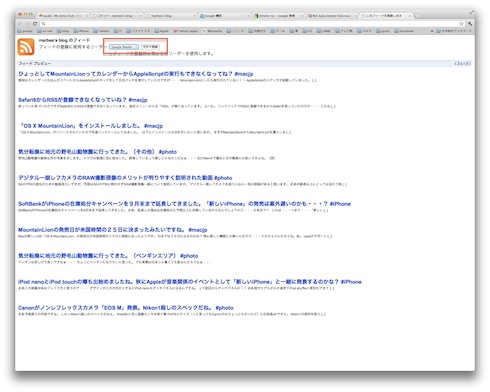Click the address bar field
The width and height of the screenshot is (490, 392).
tap(252, 24)
